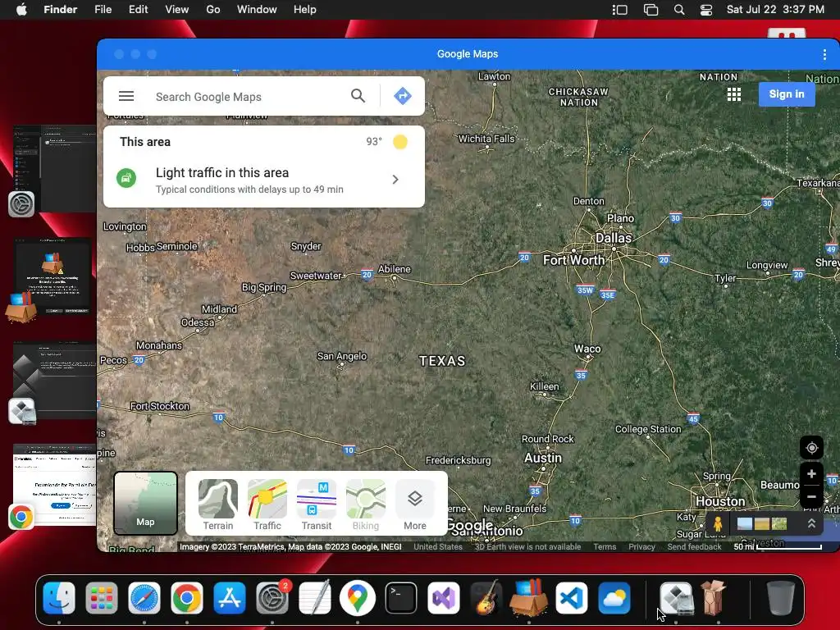Open GarageBand from the Dock
Image resolution: width=840 pixels, height=630 pixels.
pyautogui.click(x=486, y=598)
